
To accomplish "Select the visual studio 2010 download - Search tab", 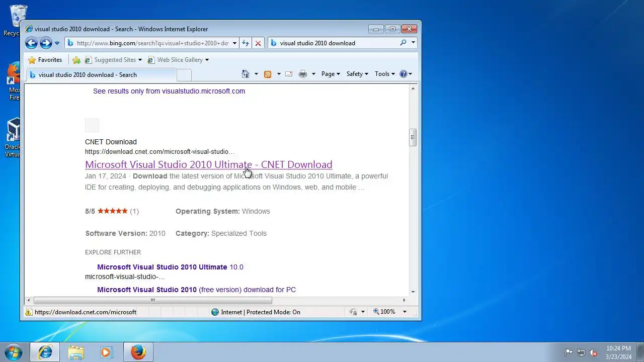I will [101, 75].
